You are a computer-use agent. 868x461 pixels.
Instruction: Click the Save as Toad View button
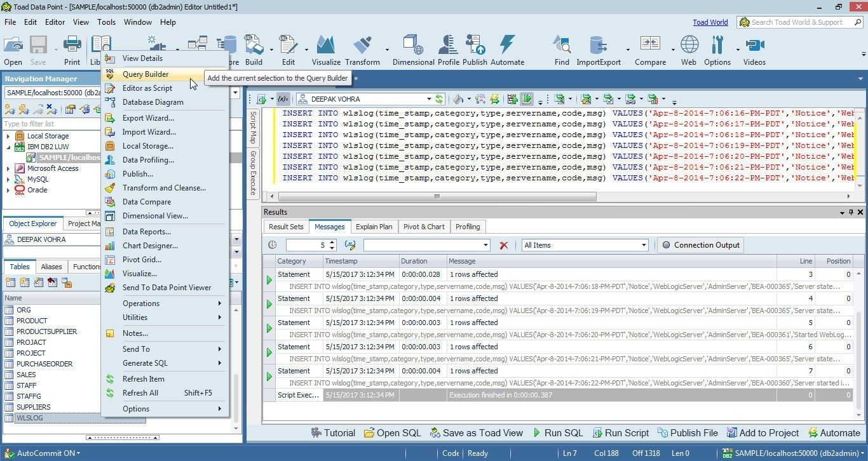point(476,433)
